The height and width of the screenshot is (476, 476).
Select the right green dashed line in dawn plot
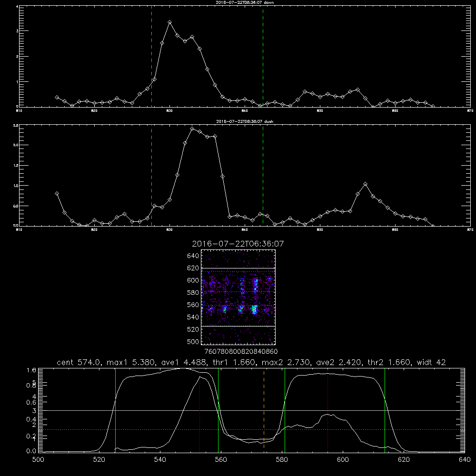coord(263,56)
